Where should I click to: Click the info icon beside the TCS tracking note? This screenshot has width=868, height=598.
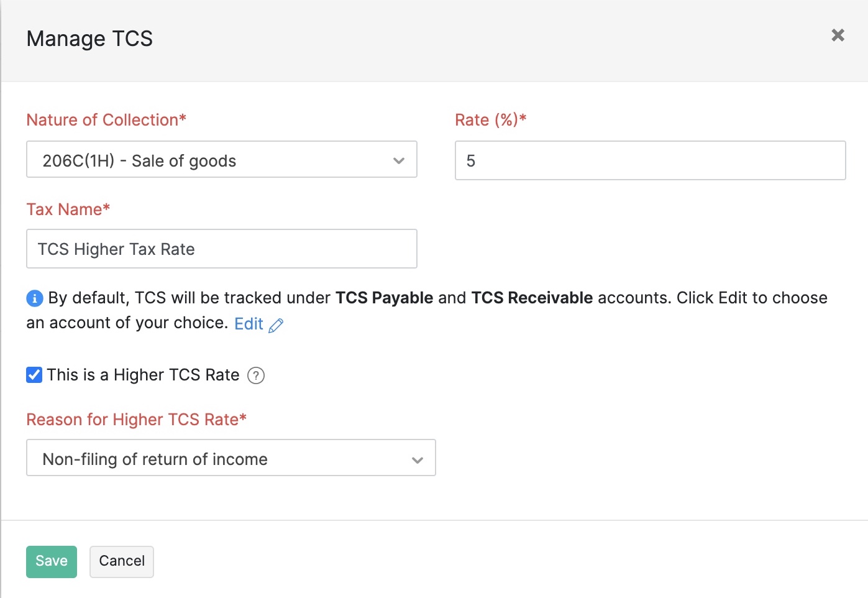34,298
